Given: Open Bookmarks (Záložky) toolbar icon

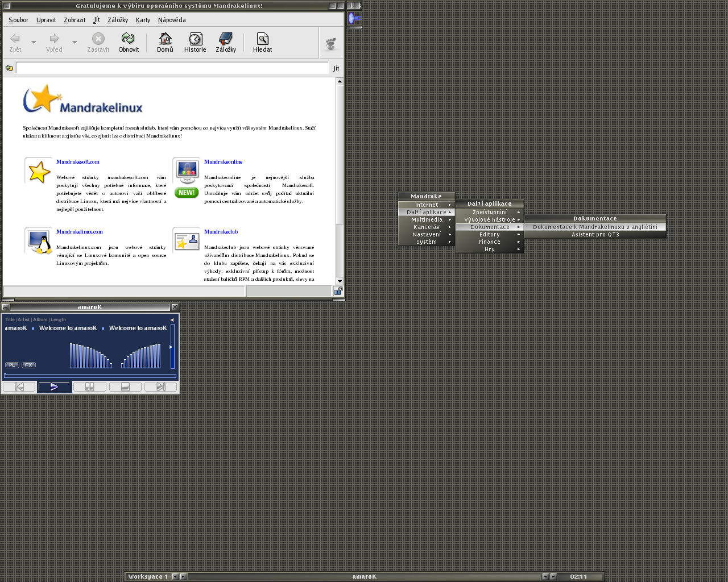Looking at the screenshot, I should click(226, 39).
